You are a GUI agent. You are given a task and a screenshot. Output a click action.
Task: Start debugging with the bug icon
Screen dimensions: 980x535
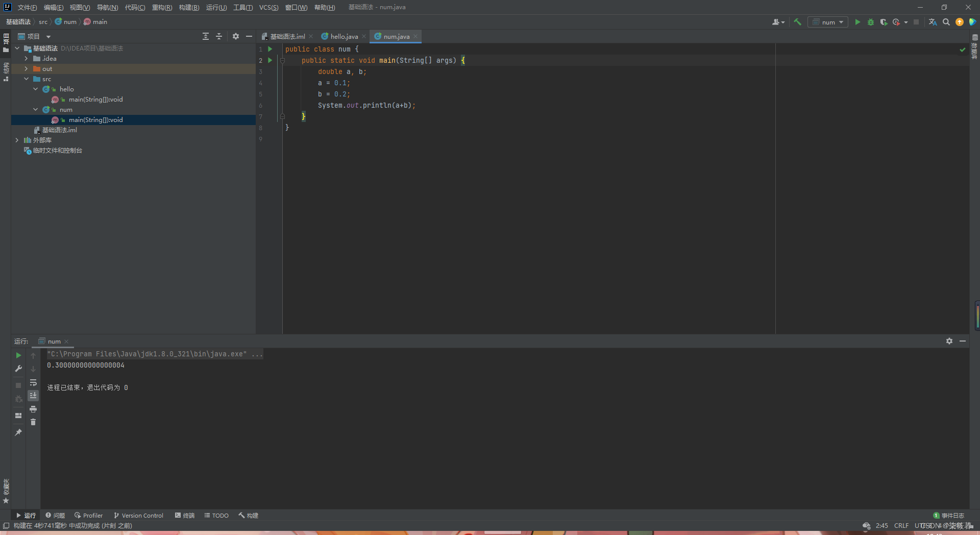[x=871, y=22]
